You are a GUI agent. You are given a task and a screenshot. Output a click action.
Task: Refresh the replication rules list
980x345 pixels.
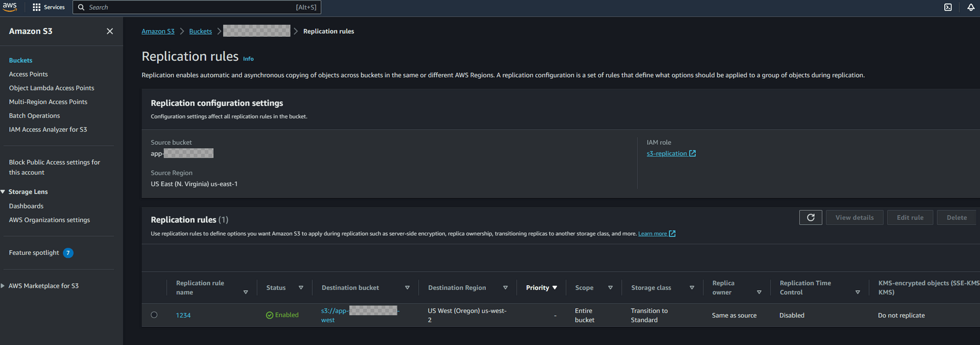(810, 218)
